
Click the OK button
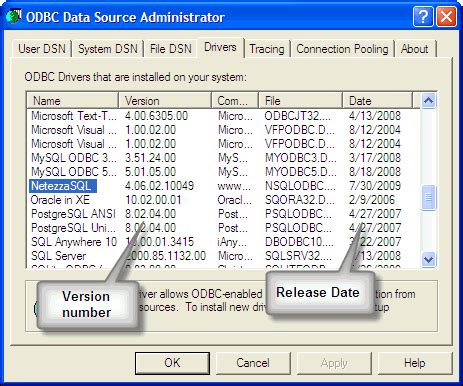pos(172,363)
